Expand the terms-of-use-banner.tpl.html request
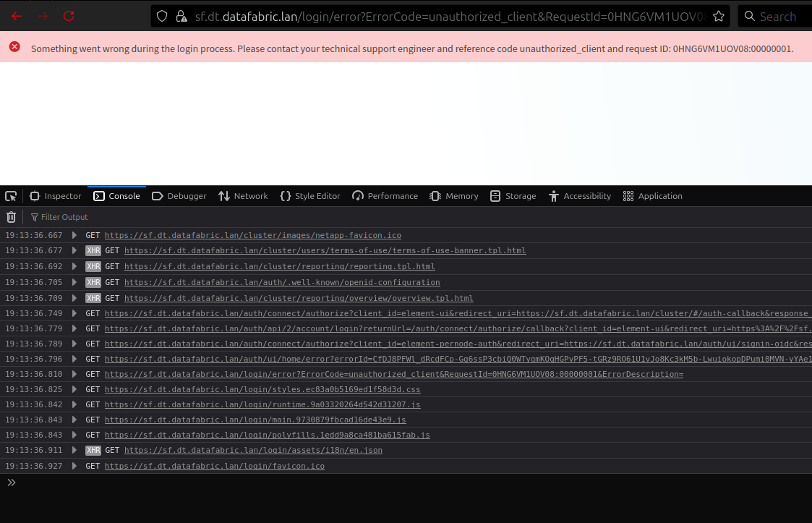 tap(74, 250)
